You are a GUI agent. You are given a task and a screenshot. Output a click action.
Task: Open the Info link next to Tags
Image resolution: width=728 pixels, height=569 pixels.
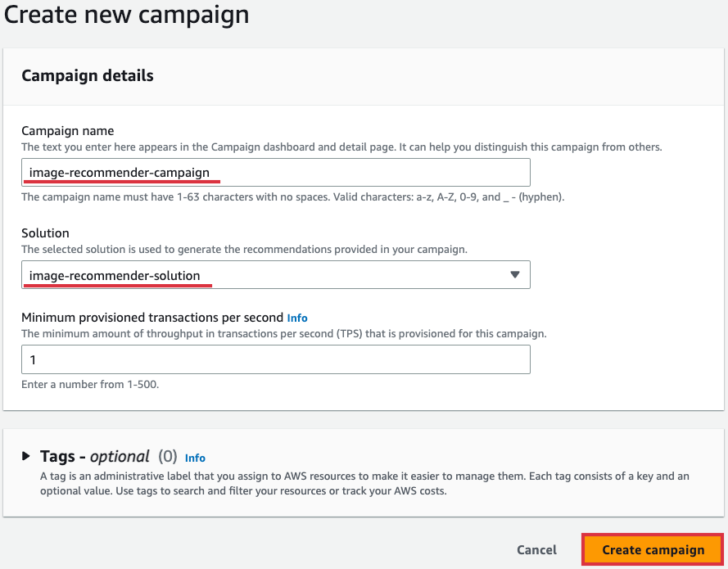pyautogui.click(x=195, y=458)
